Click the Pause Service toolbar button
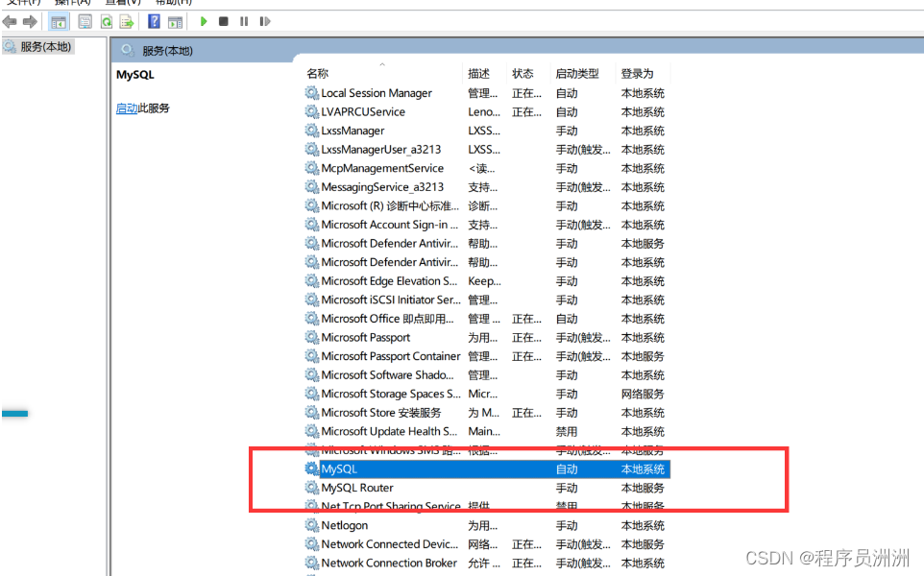This screenshot has width=924, height=576. [244, 21]
